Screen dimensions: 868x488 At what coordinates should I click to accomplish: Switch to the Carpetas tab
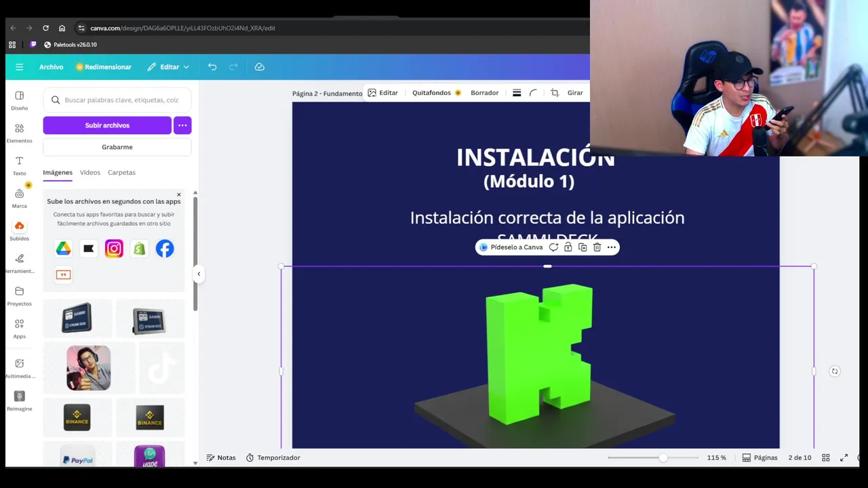[121, 172]
